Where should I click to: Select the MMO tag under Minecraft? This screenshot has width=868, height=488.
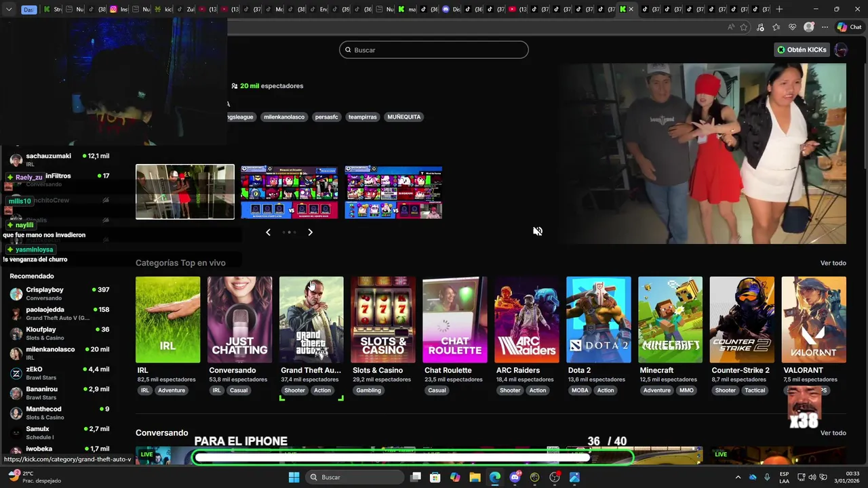point(686,390)
